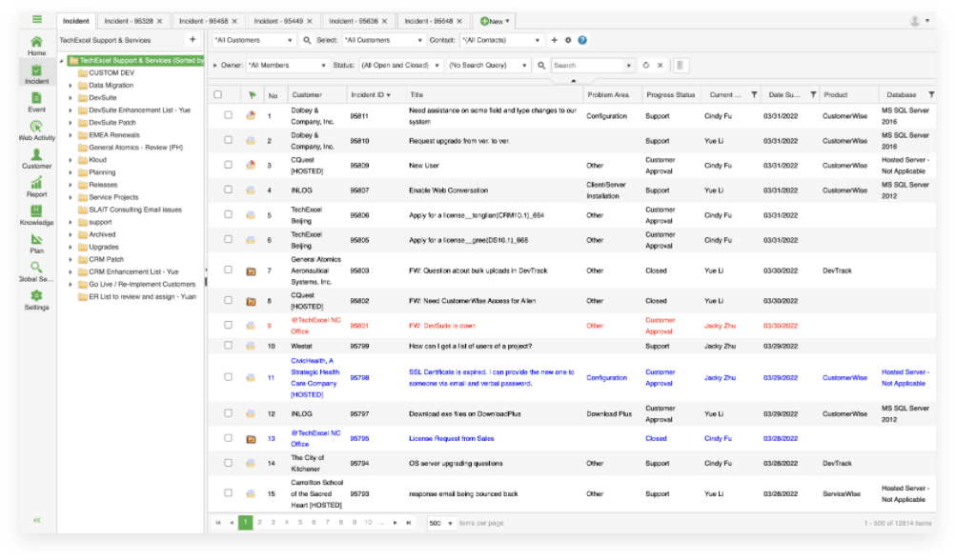Check the box for incident 95799

tap(229, 345)
